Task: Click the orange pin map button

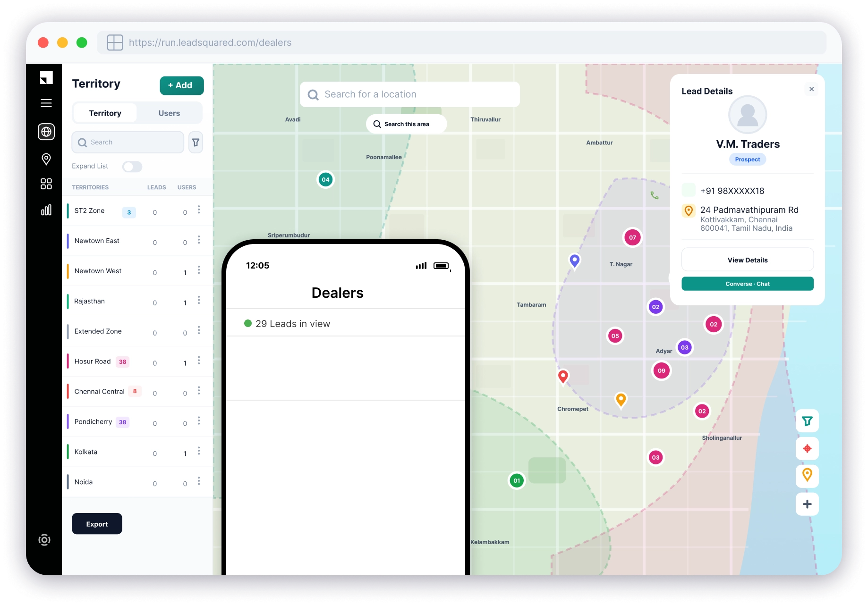Action: coord(807,475)
